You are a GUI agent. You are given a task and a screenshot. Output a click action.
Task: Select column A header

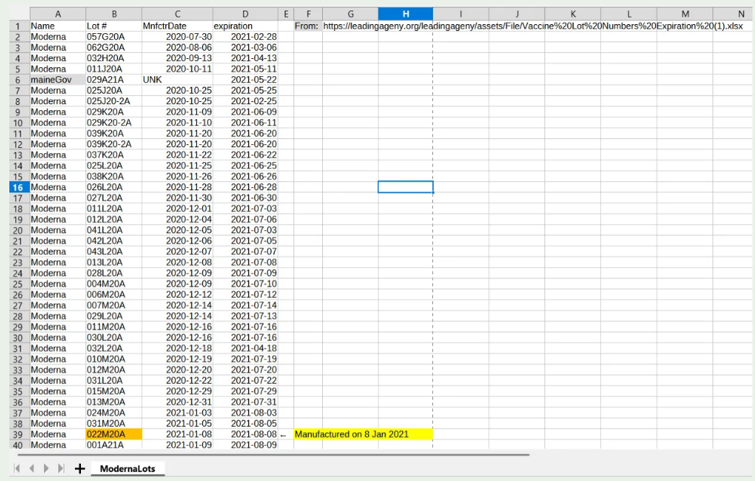[56, 14]
